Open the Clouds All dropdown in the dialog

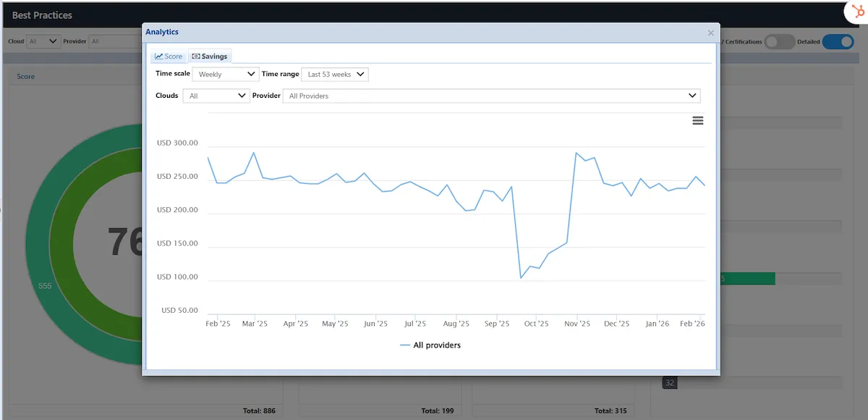(x=216, y=96)
